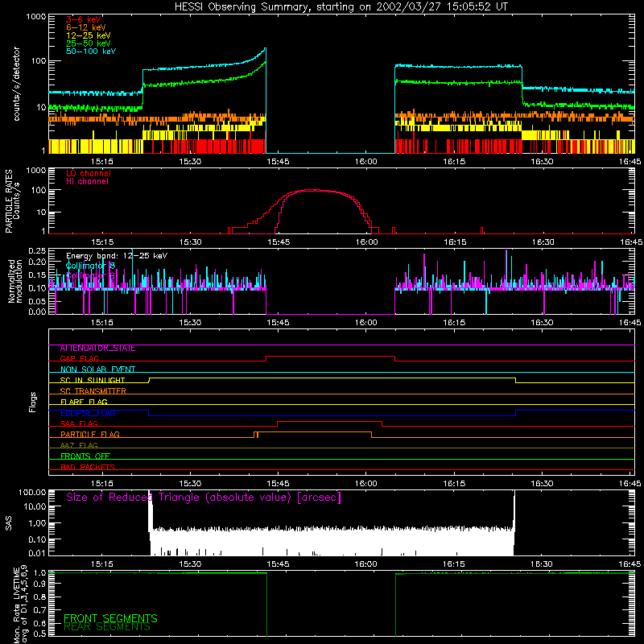Screen dimensions: 644x644
Task: Click the SC_IN_SUNLIGHT flag label
Action: pos(93,380)
